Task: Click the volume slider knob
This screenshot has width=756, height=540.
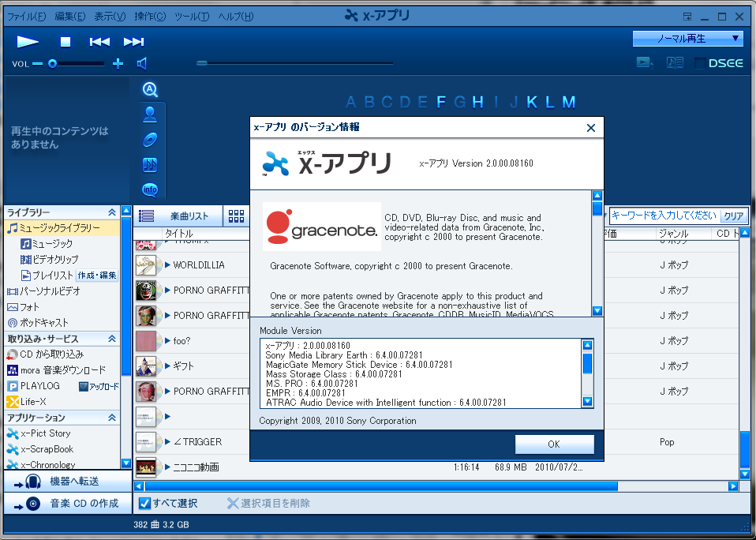Action: pyautogui.click(x=53, y=64)
